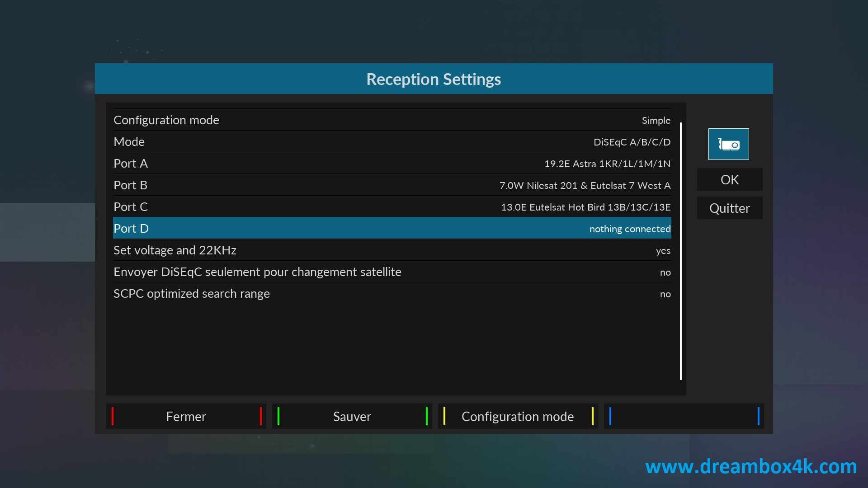Screen dimensions: 868x488
Task: Select the SCPC optimized search range label
Action: [x=191, y=293]
